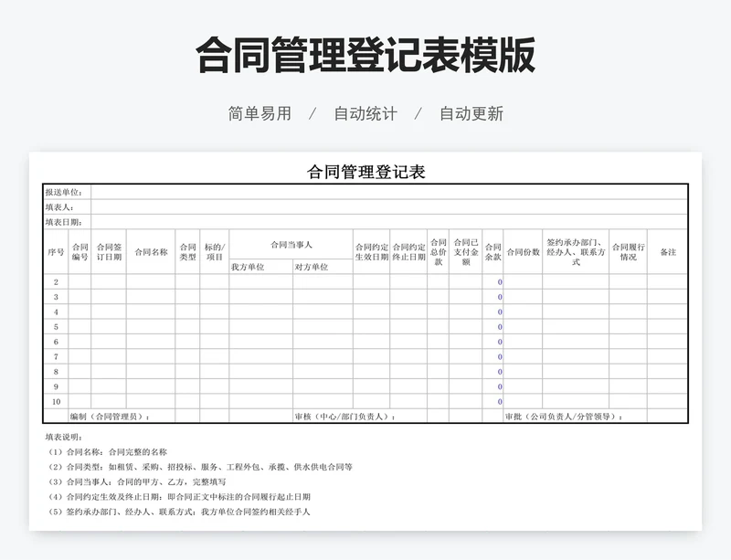Select the 合同履行情况 header
The height and width of the screenshot is (560, 731).
tap(628, 252)
